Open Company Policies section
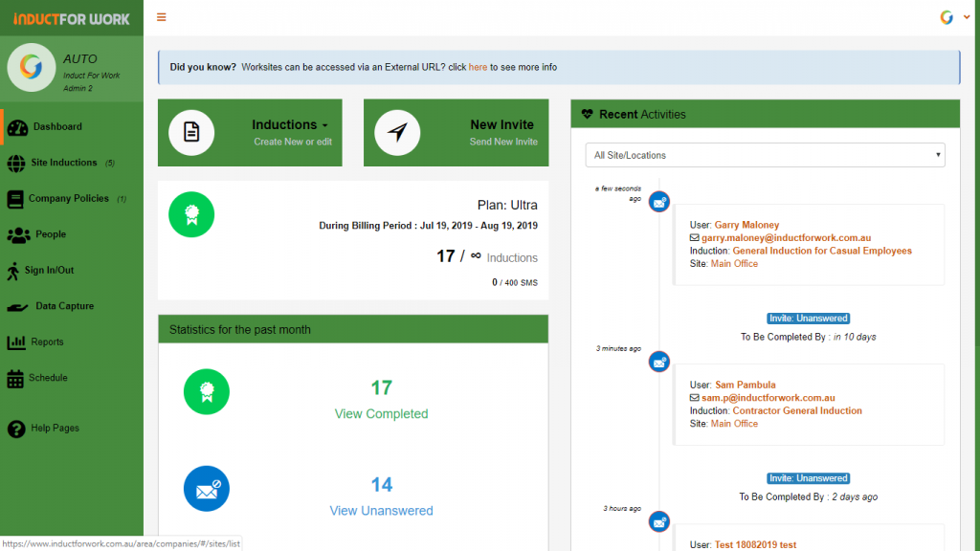This screenshot has height=551, width=980. click(69, 198)
